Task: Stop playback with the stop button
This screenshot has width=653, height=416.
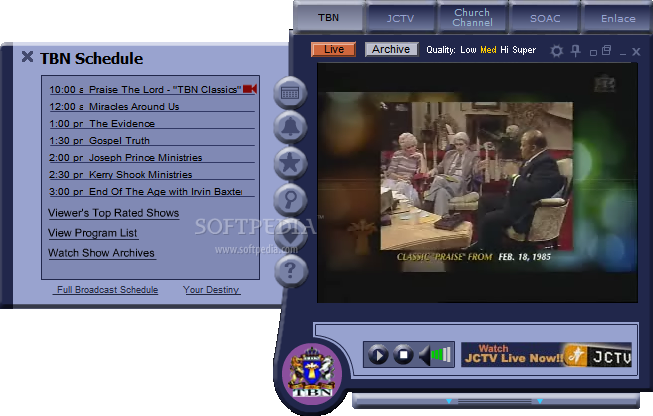Action: coord(403,355)
